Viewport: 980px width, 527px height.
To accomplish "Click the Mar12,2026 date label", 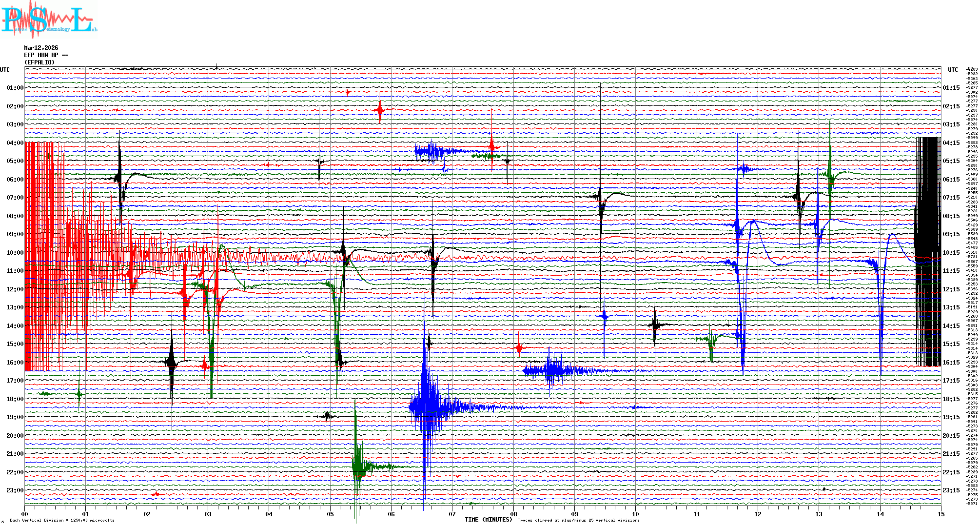I will (x=41, y=48).
